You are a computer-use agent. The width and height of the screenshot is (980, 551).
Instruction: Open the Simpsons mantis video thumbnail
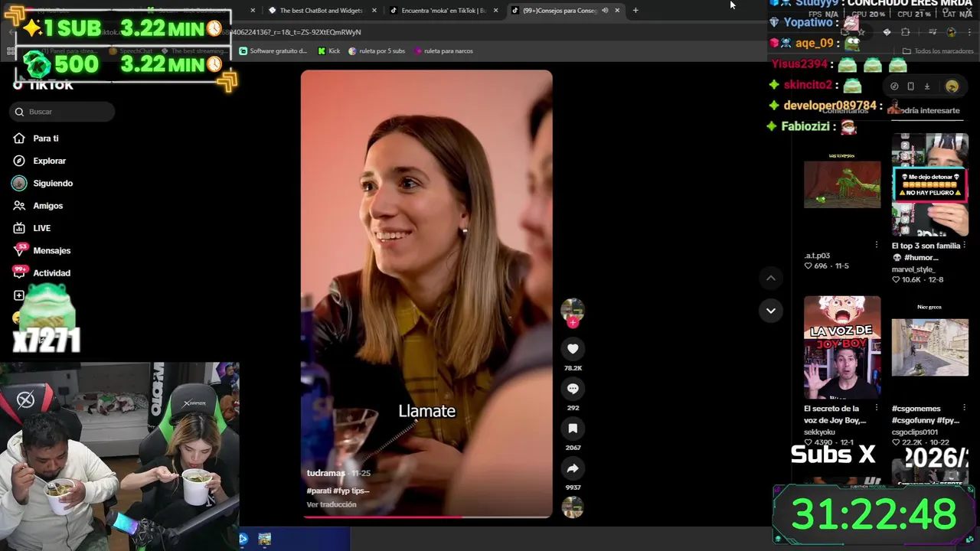click(842, 184)
